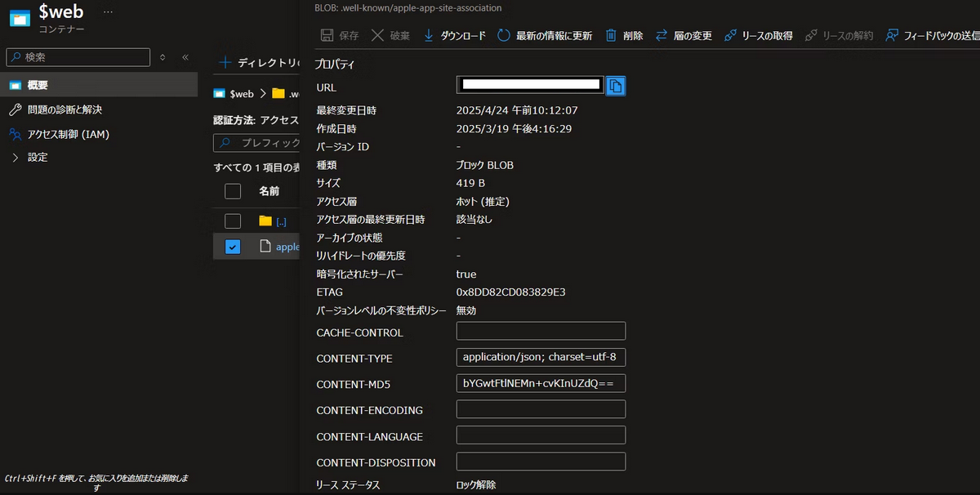Delete the blob using the 削除 trash icon

click(x=611, y=36)
